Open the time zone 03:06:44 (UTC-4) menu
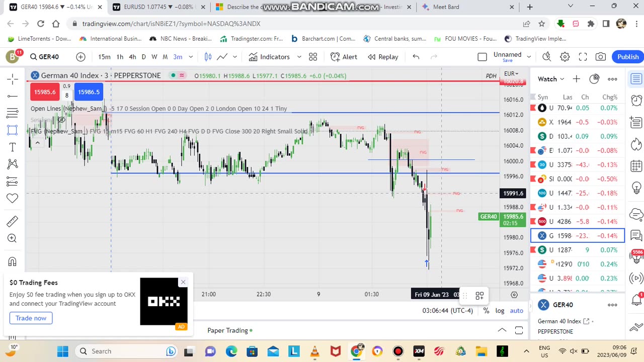 (448, 311)
